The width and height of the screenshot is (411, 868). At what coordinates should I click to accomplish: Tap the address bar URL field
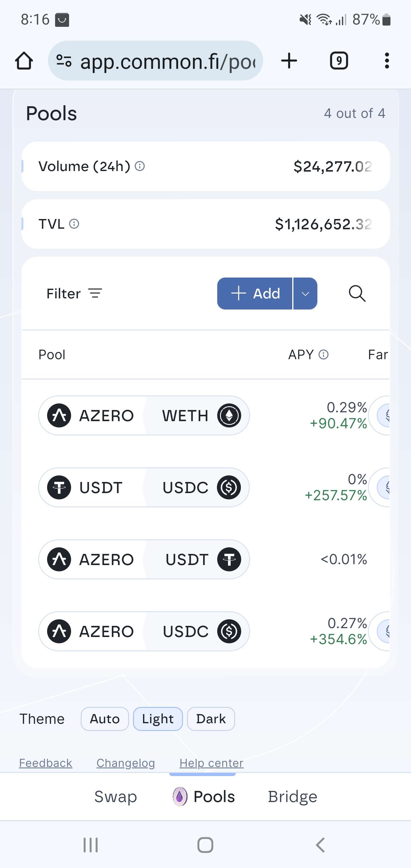168,61
